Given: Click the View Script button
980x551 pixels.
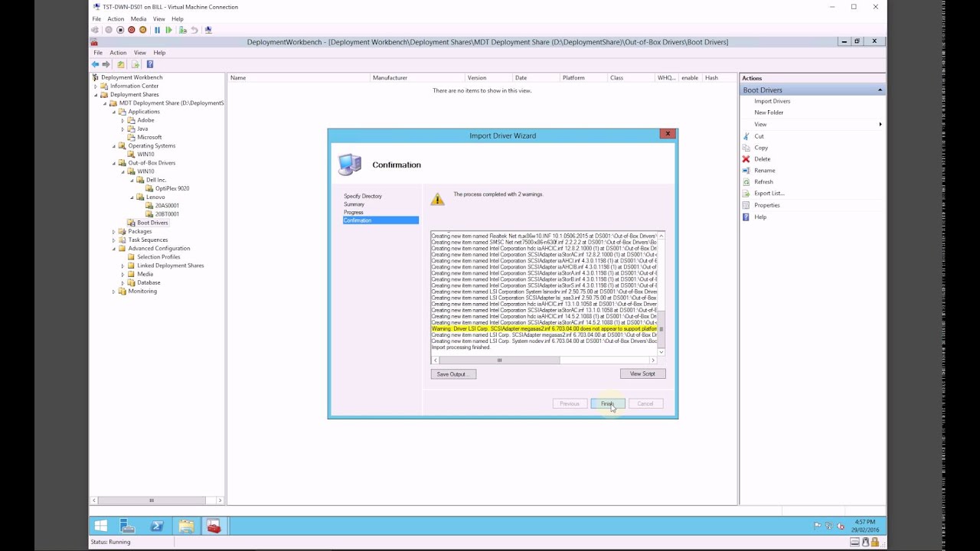Looking at the screenshot, I should [642, 373].
